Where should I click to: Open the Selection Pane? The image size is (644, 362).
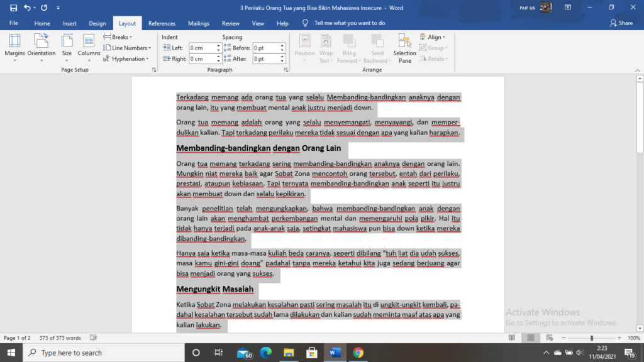[x=404, y=48]
